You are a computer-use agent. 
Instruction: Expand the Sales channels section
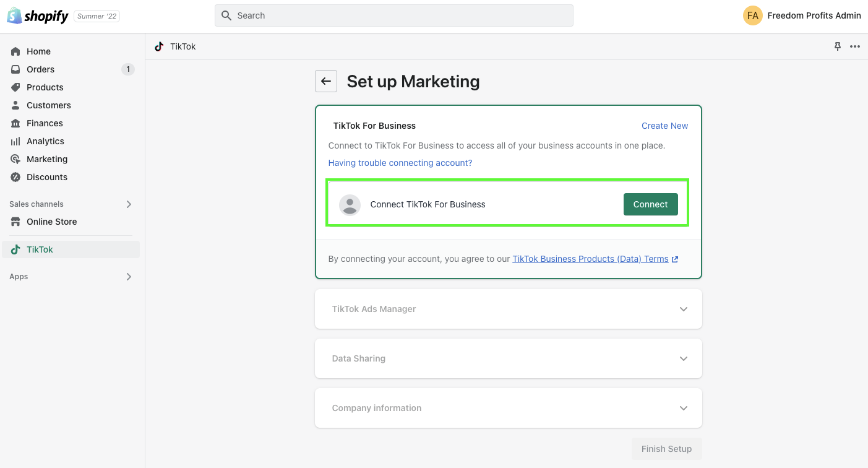[129, 204]
